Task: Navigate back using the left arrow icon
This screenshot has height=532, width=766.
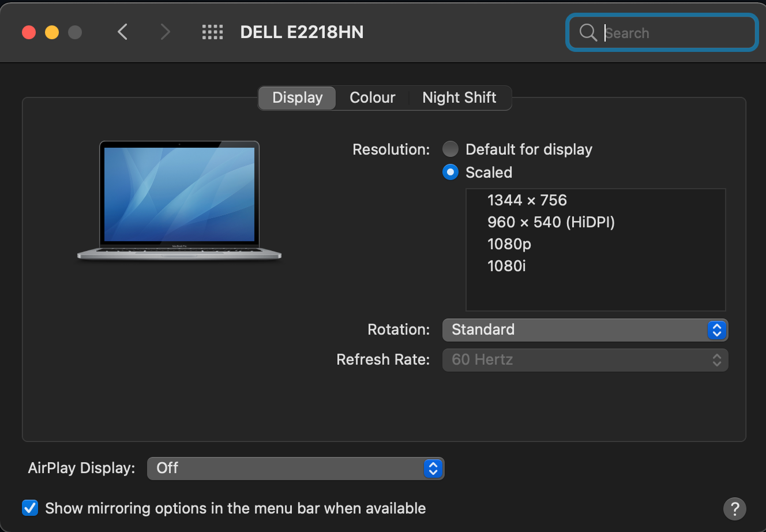Action: (x=122, y=32)
